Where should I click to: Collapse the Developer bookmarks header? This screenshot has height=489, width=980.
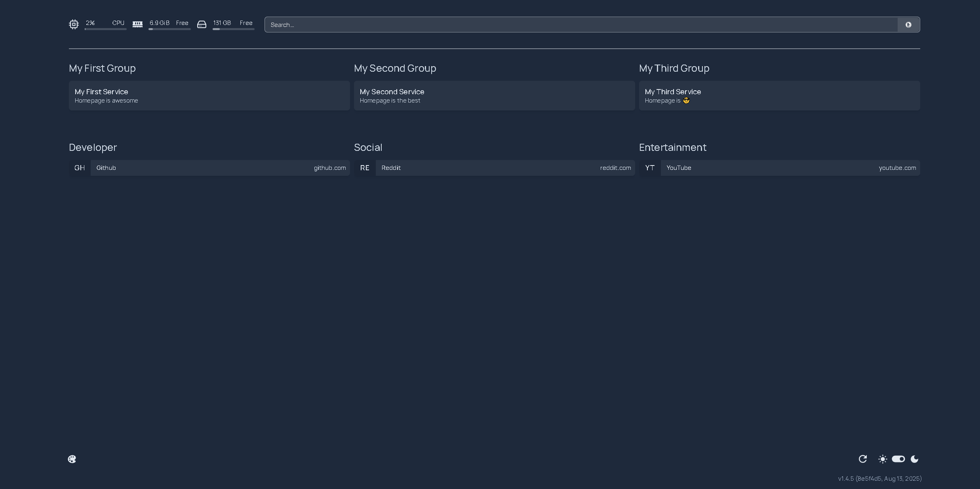click(93, 147)
